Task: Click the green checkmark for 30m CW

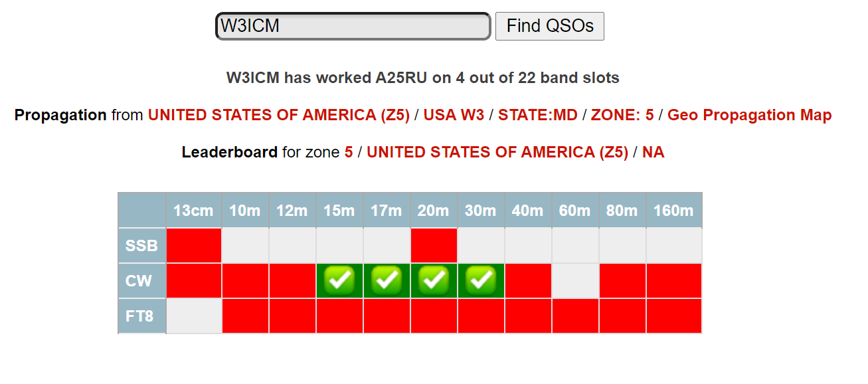Action: pos(481,281)
